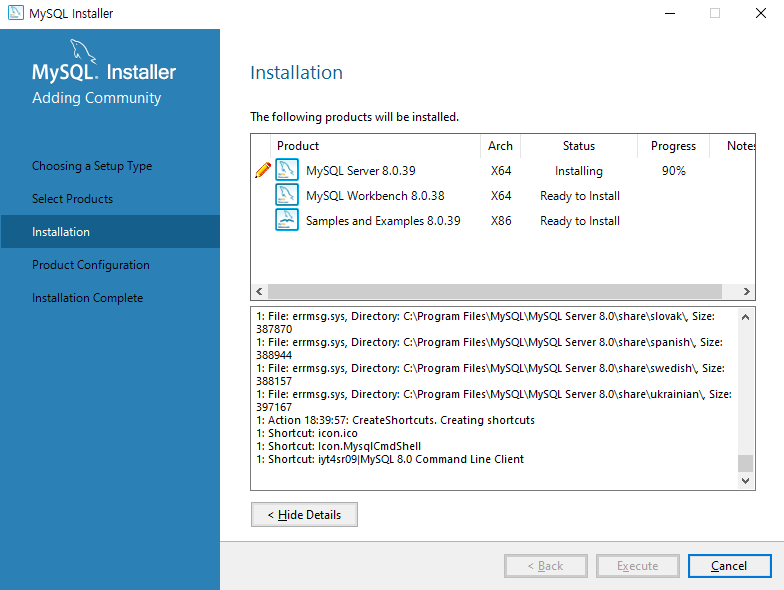The width and height of the screenshot is (784, 590).
Task: Click the Samples and Examples product icon
Action: (x=286, y=220)
